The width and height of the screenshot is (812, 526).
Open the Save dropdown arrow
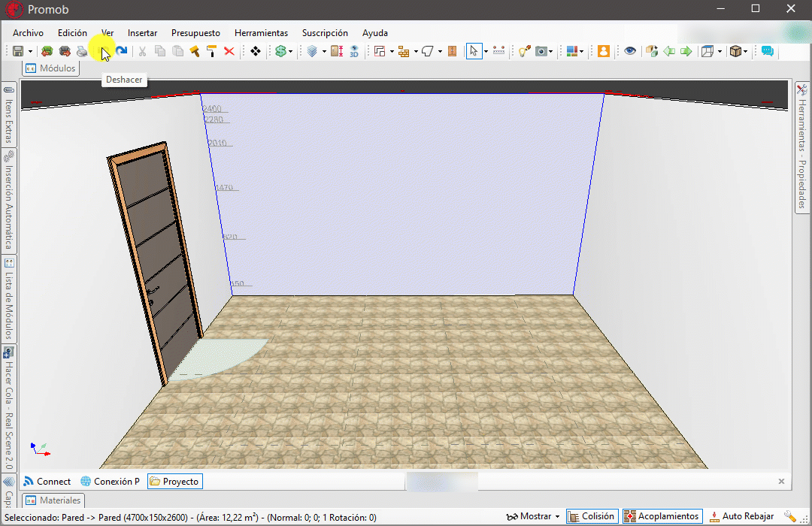point(30,51)
